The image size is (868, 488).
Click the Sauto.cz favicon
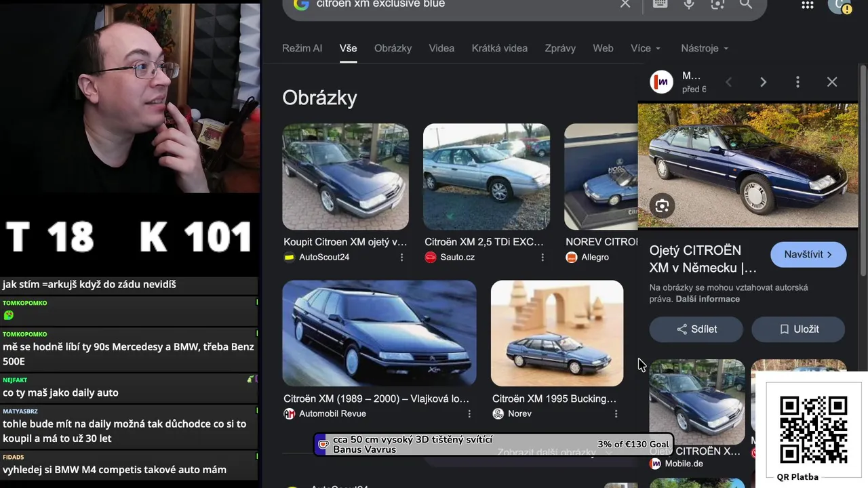coord(431,258)
